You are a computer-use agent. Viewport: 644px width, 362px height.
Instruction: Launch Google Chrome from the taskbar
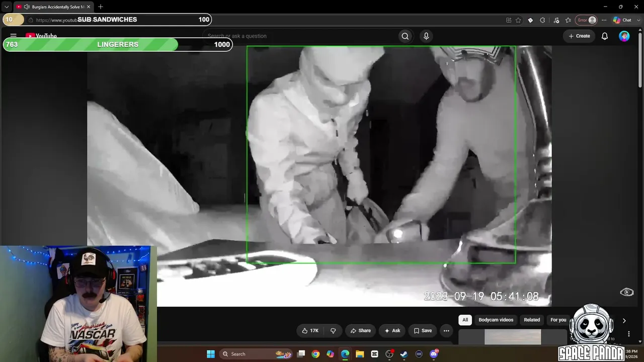315,354
